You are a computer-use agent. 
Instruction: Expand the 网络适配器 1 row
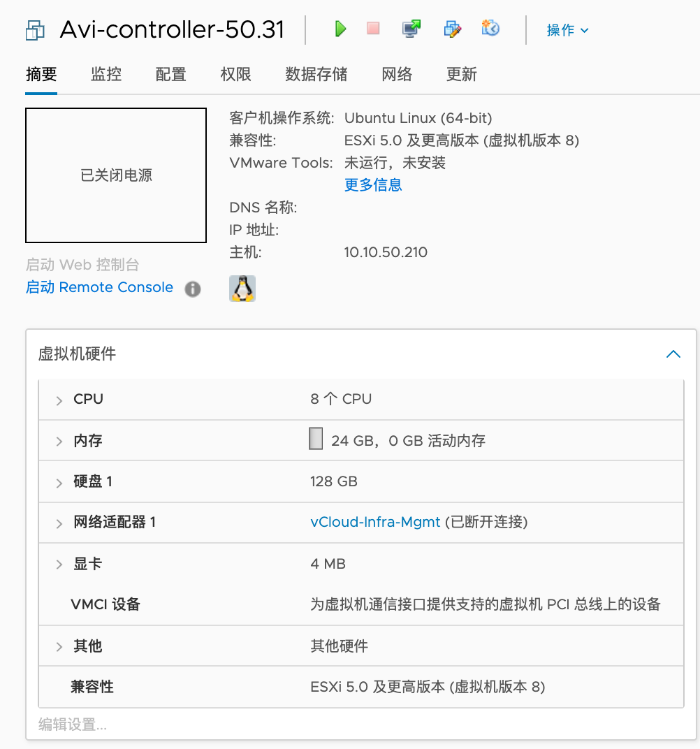pos(59,523)
